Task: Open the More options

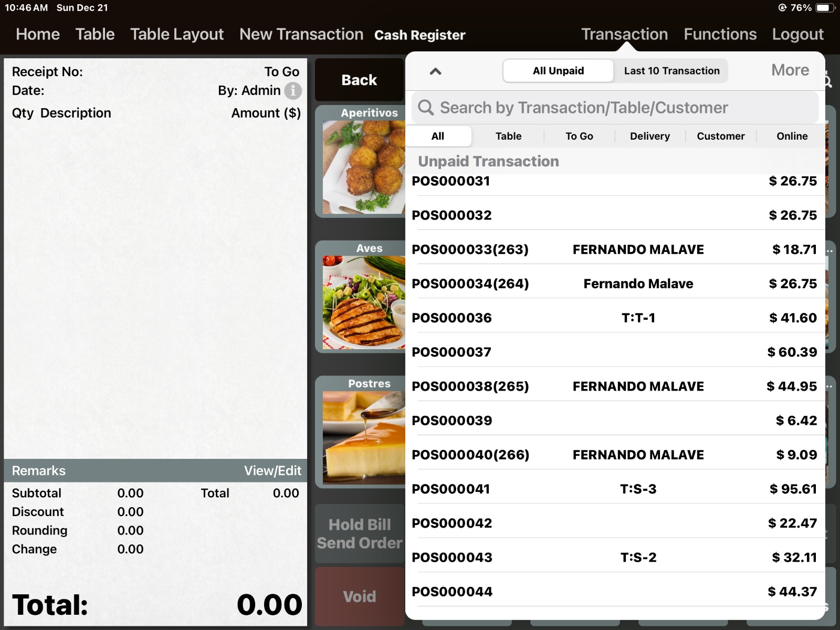Action: [x=790, y=70]
